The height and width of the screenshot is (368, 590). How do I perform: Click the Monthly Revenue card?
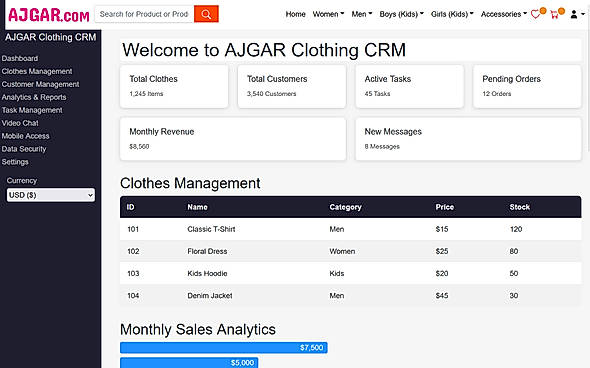pos(233,139)
